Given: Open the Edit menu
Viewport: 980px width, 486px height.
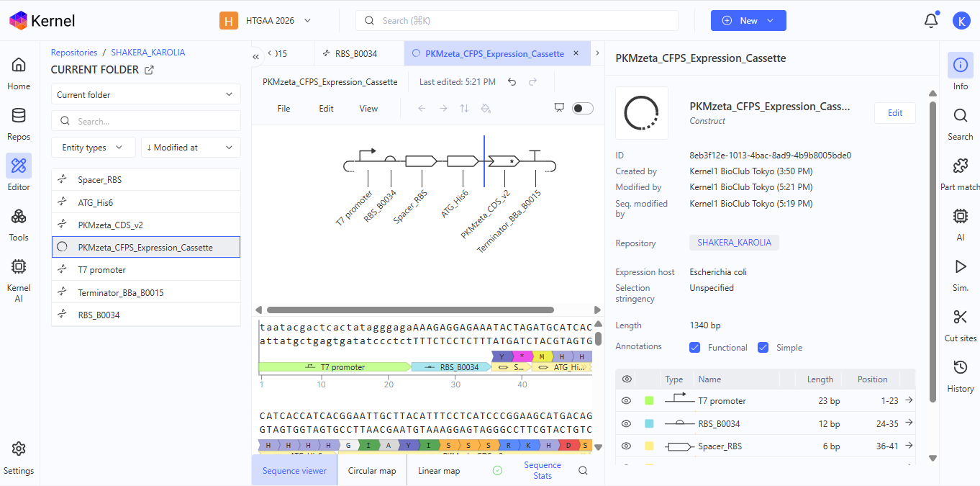Looking at the screenshot, I should coord(327,109).
